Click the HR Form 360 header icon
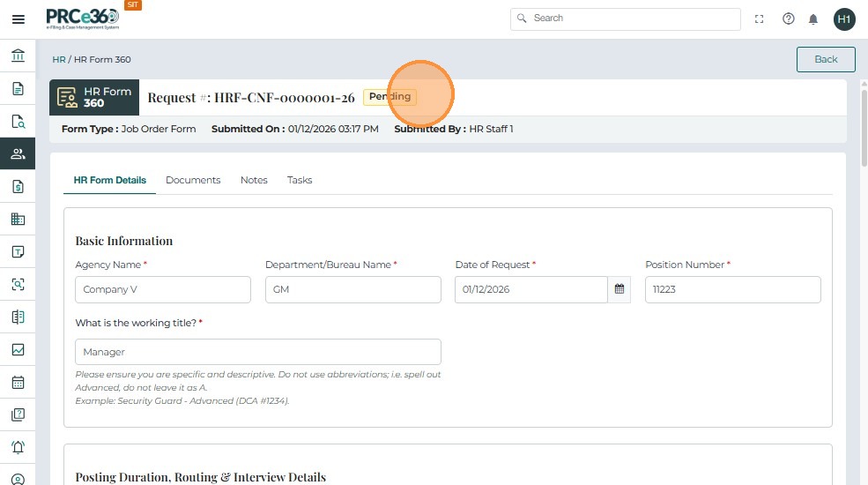The width and height of the screenshot is (868, 485). pos(68,98)
